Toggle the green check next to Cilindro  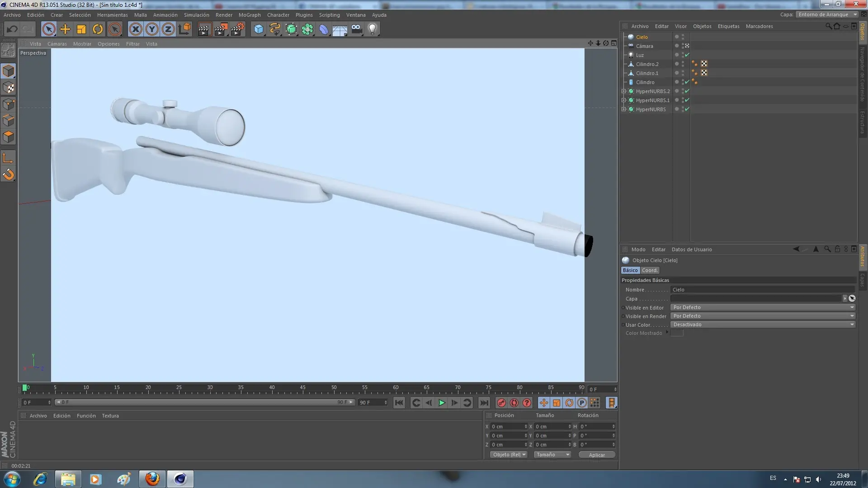(687, 82)
